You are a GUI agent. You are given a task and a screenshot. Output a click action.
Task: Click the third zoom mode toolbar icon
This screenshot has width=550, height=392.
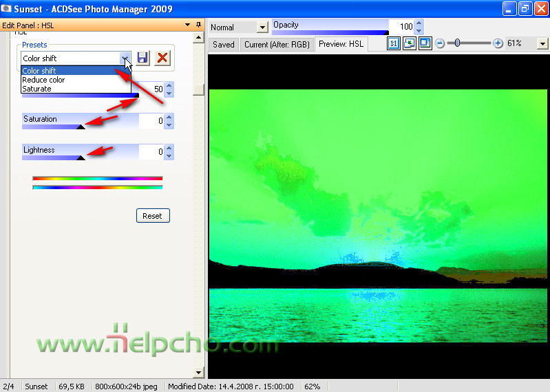tap(424, 43)
